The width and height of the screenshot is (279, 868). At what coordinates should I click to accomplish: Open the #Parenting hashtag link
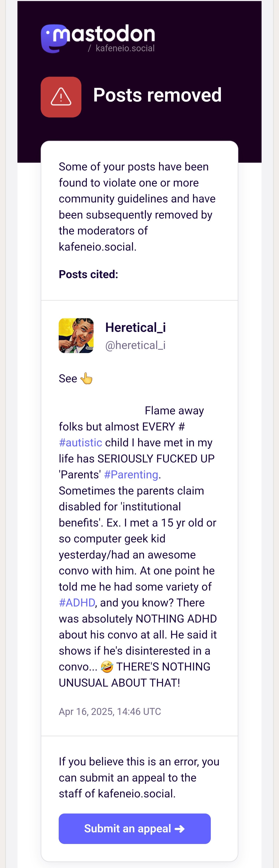[x=131, y=474]
